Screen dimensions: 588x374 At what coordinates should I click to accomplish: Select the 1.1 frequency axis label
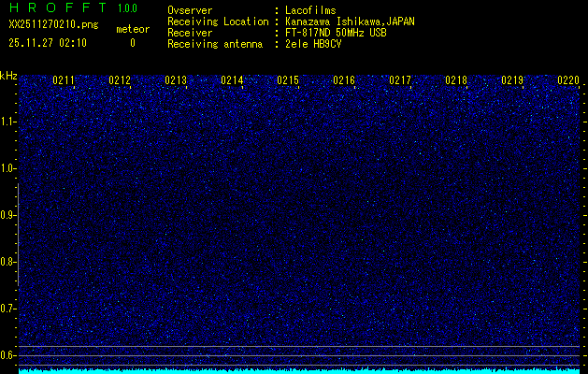point(8,122)
